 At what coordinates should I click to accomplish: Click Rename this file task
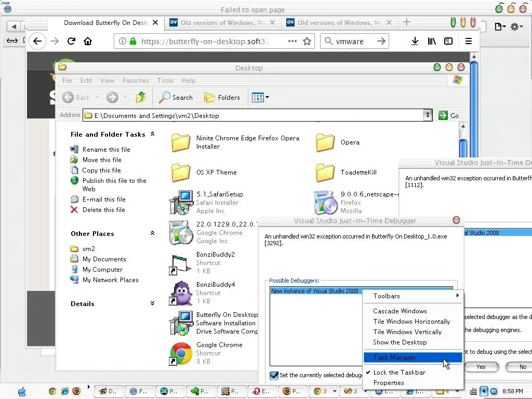(x=106, y=149)
